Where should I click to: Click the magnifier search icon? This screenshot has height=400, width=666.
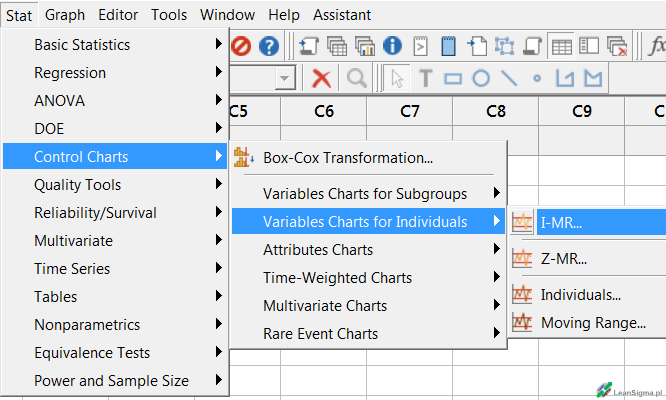356,78
